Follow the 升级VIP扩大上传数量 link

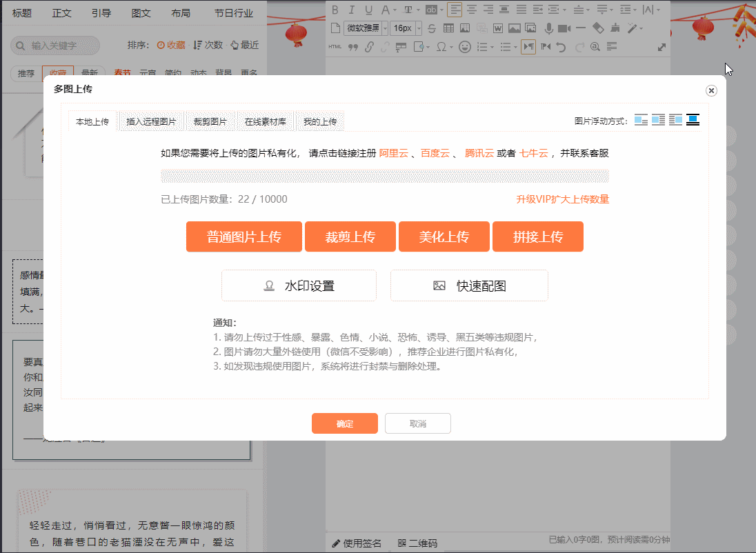562,199
